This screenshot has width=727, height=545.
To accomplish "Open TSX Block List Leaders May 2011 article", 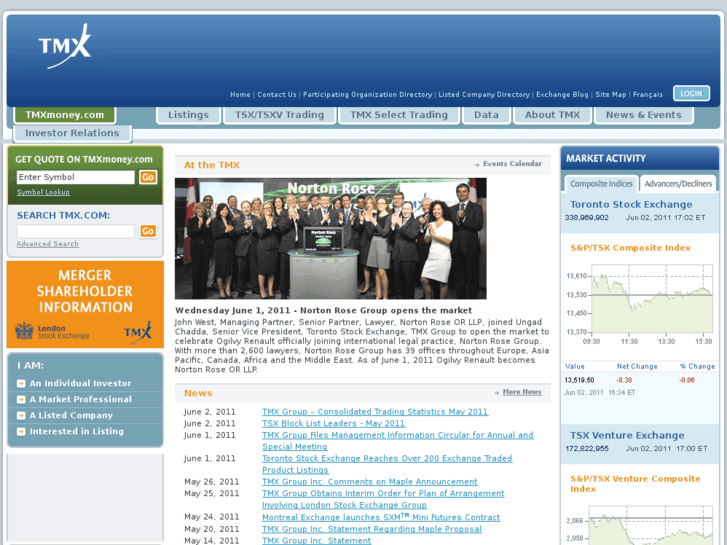I will coord(333,423).
